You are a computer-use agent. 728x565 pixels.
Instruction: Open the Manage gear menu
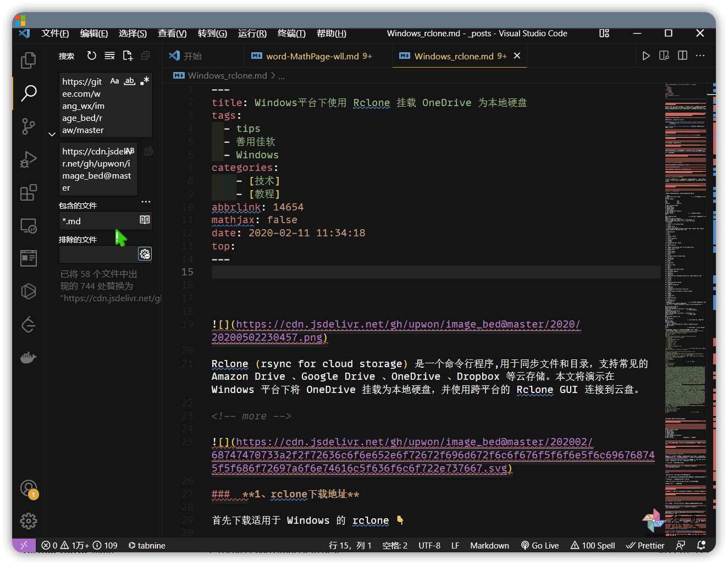29,520
